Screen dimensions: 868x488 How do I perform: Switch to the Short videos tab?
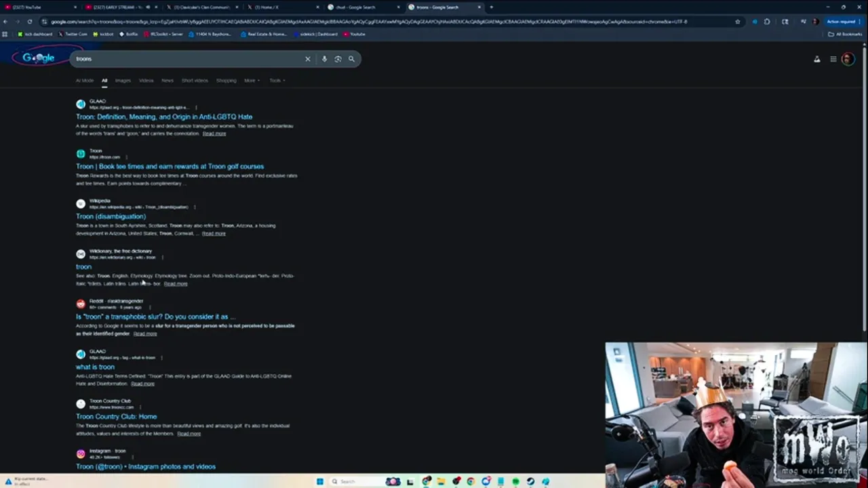pyautogui.click(x=195, y=81)
